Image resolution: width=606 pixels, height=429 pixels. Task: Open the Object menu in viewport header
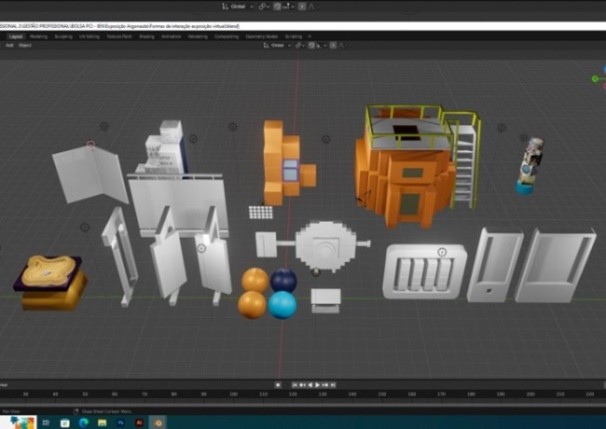tap(25, 45)
